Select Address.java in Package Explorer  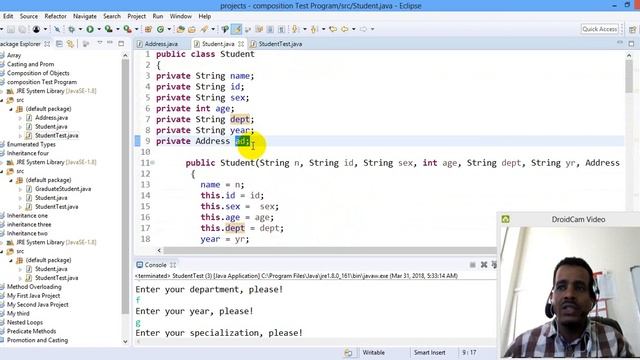51,118
